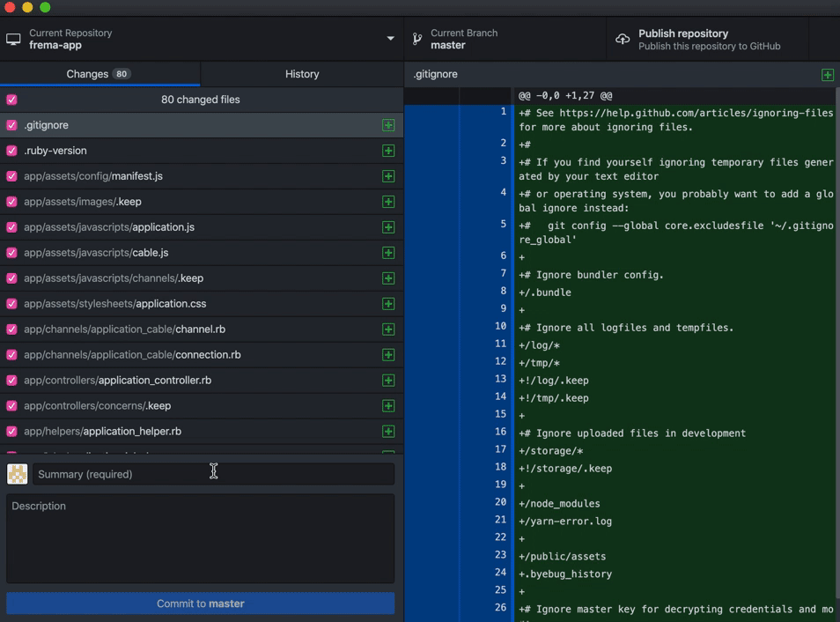Image resolution: width=840 pixels, height=622 pixels.
Task: Select application.css in the changed files list
Action: pyautogui.click(x=168, y=304)
